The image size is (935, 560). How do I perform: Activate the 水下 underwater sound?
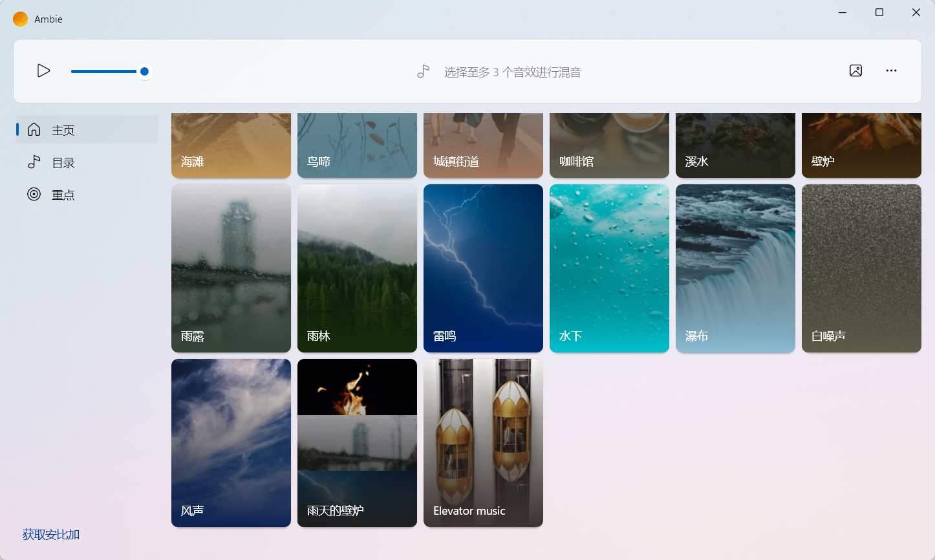point(609,268)
